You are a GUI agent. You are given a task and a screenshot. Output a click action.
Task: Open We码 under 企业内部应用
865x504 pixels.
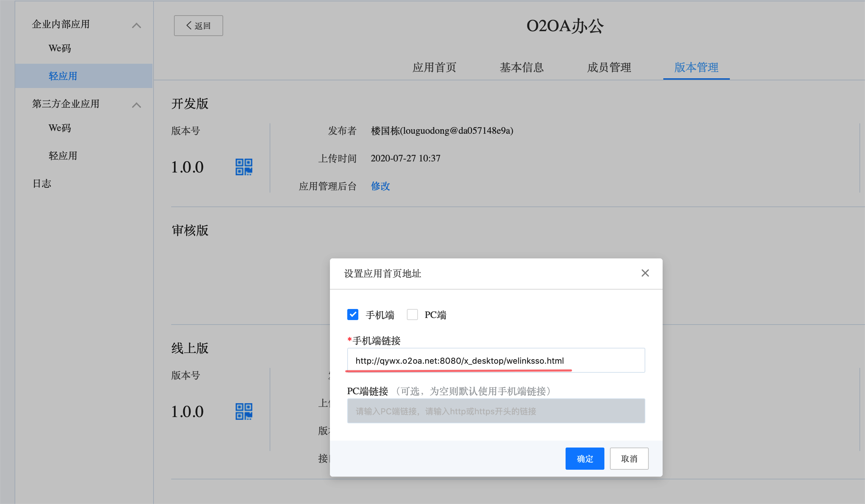[x=60, y=48]
